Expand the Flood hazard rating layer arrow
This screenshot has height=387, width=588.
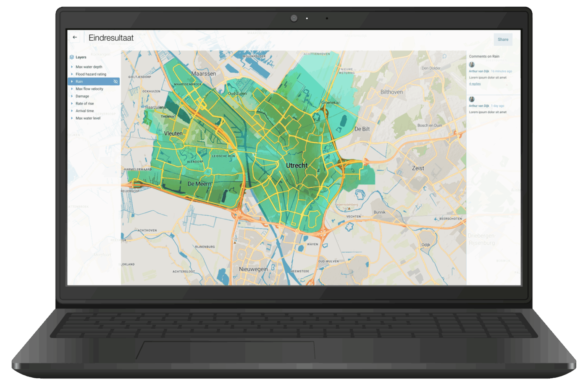coord(72,74)
